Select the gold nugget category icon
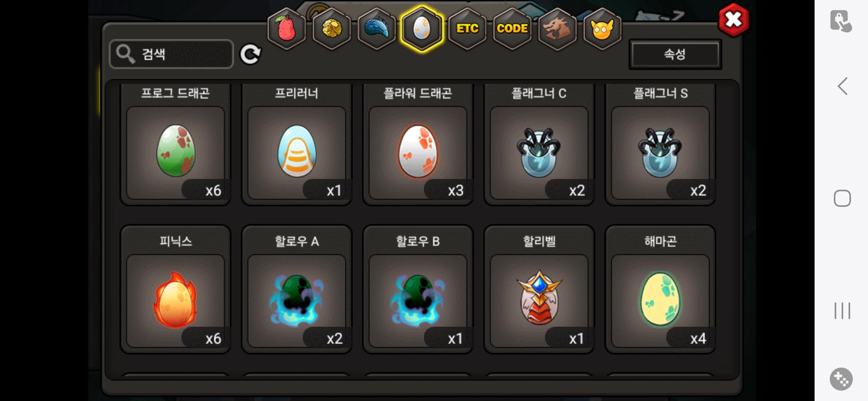 click(x=332, y=29)
